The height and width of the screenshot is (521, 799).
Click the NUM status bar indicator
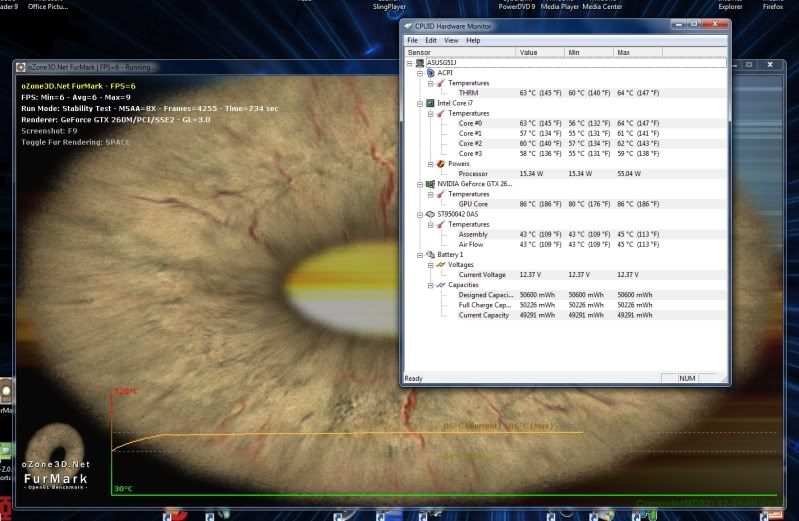pyautogui.click(x=687, y=378)
